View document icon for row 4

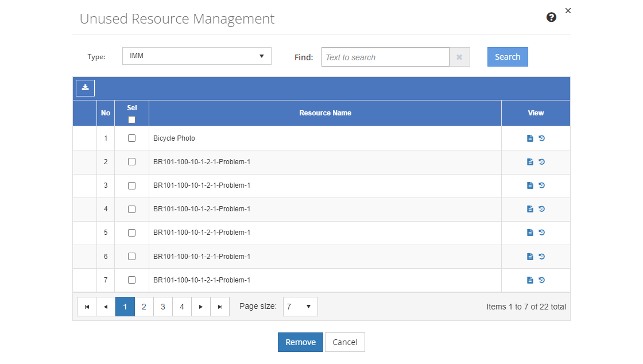click(530, 209)
